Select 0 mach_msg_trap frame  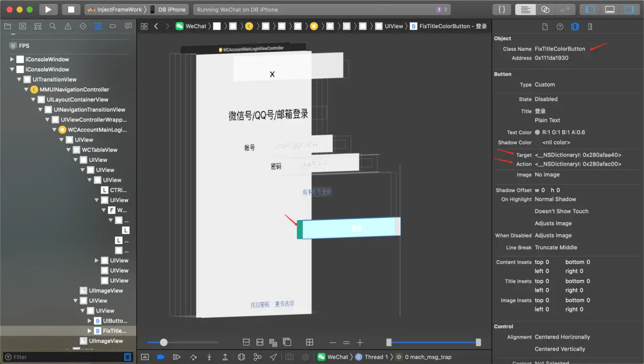[x=424, y=357]
